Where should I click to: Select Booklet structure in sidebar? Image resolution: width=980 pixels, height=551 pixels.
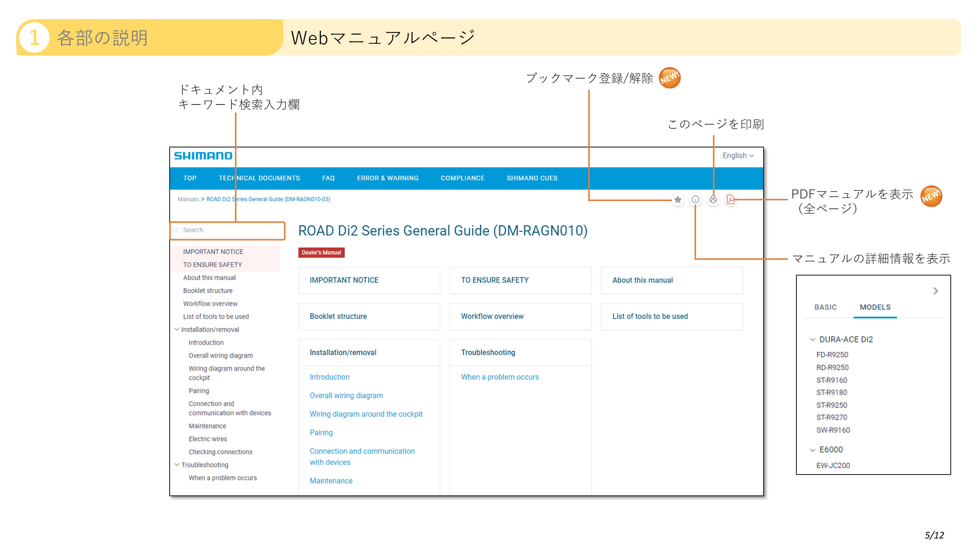click(208, 290)
